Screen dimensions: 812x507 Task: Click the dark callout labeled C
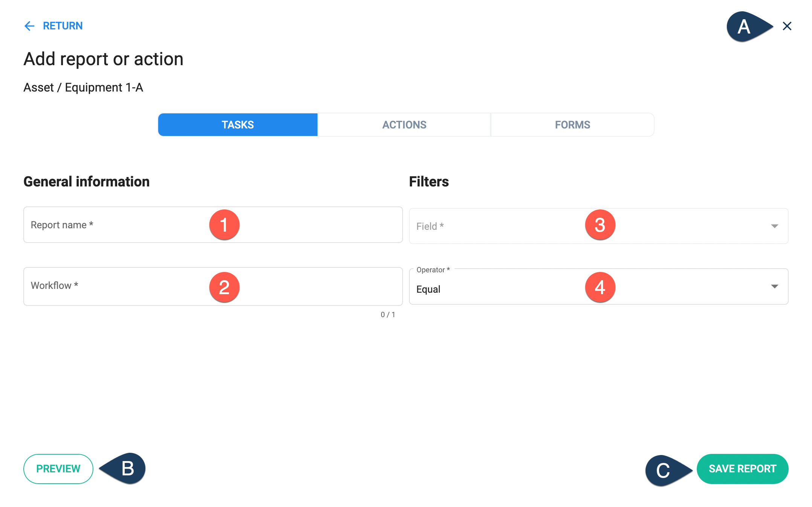(x=669, y=470)
